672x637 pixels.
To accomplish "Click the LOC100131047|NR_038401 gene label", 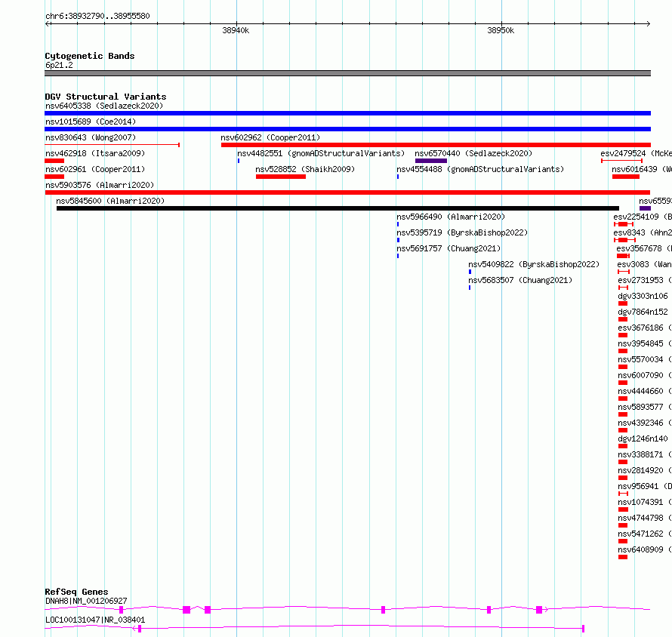I will (95, 620).
